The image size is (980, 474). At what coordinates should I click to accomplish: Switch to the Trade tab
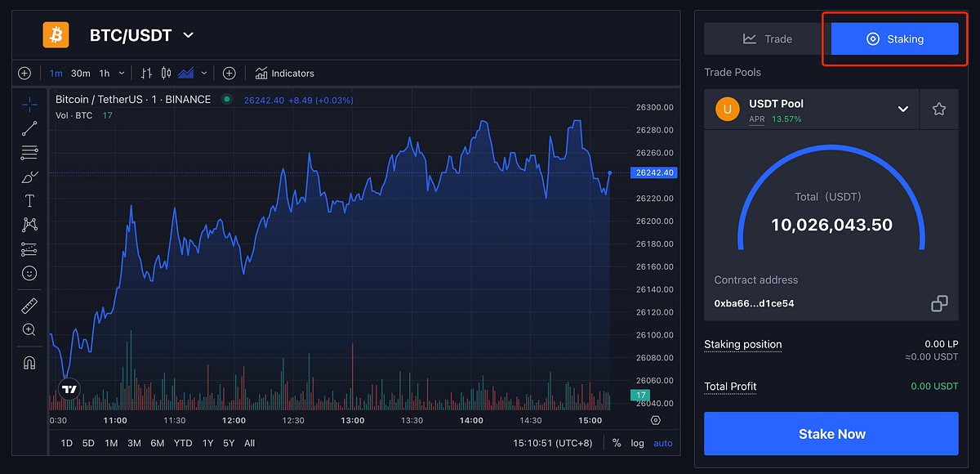pos(768,38)
